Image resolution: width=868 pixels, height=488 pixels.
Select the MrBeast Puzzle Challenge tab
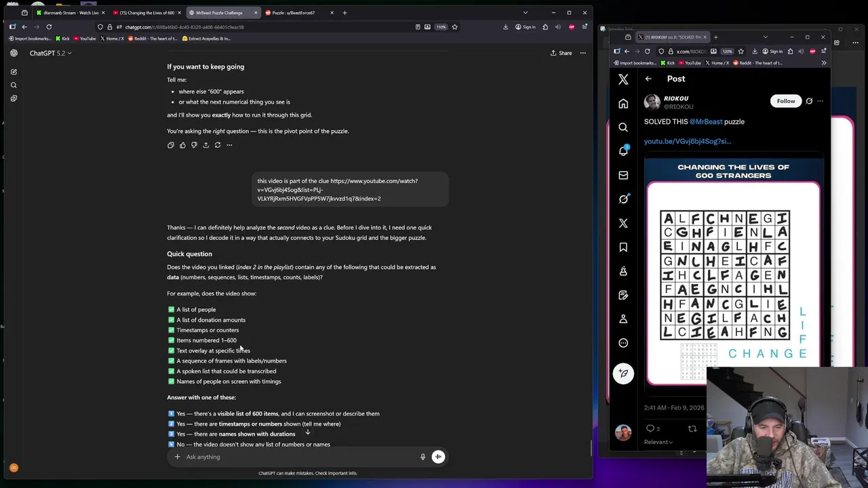(222, 13)
